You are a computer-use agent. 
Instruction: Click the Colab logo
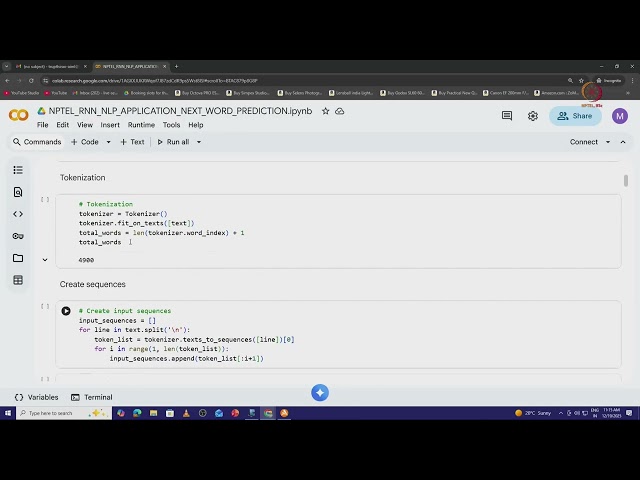pos(19,116)
